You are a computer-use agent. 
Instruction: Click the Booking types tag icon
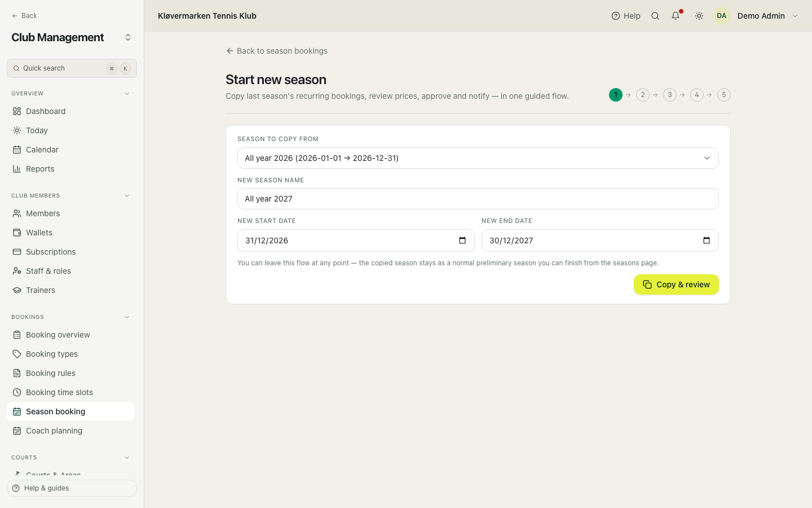coord(17,354)
